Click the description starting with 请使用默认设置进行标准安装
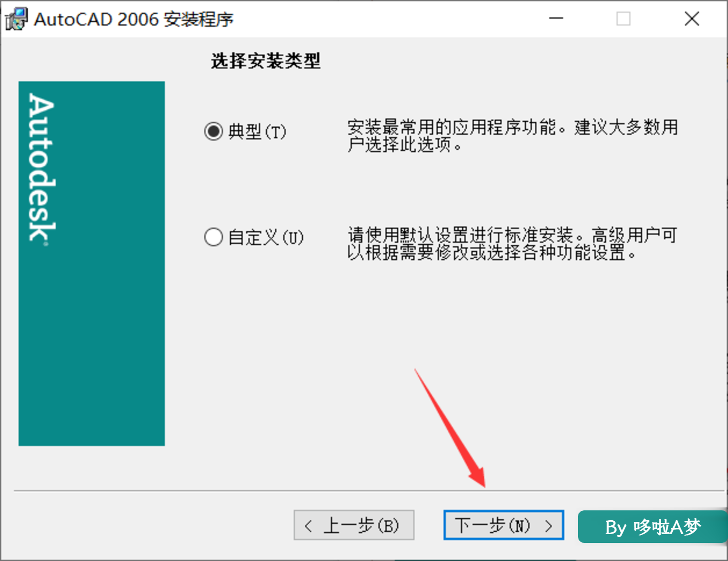Viewport: 728px width, 561px height. (x=513, y=244)
